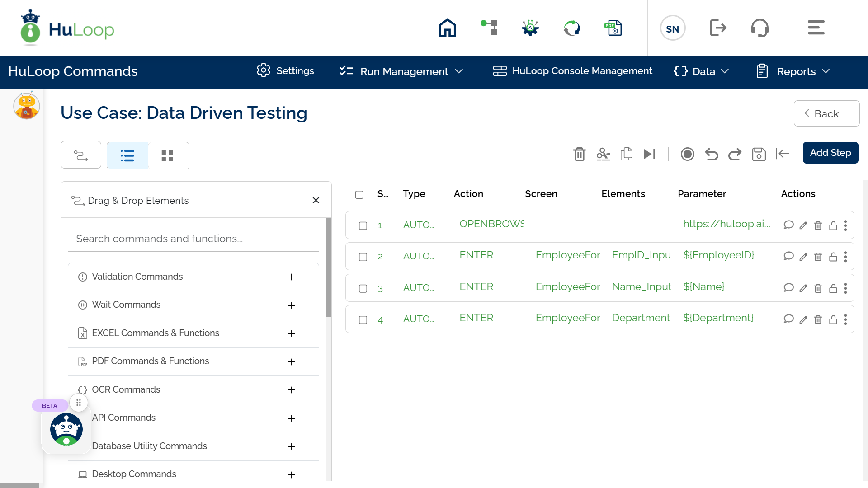This screenshot has height=488, width=868.
Task: Open the Run Management dropdown
Action: (x=401, y=71)
